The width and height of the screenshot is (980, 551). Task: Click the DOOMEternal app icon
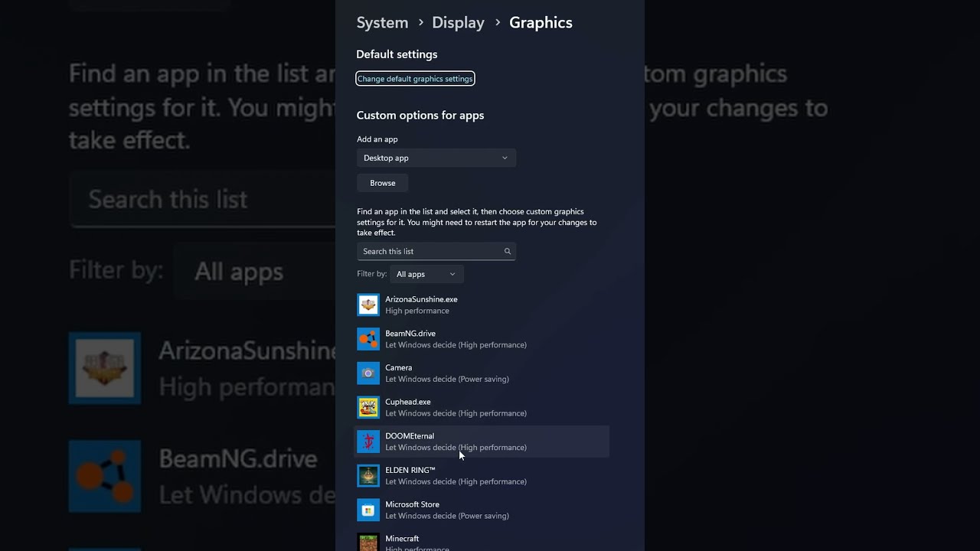click(x=368, y=442)
